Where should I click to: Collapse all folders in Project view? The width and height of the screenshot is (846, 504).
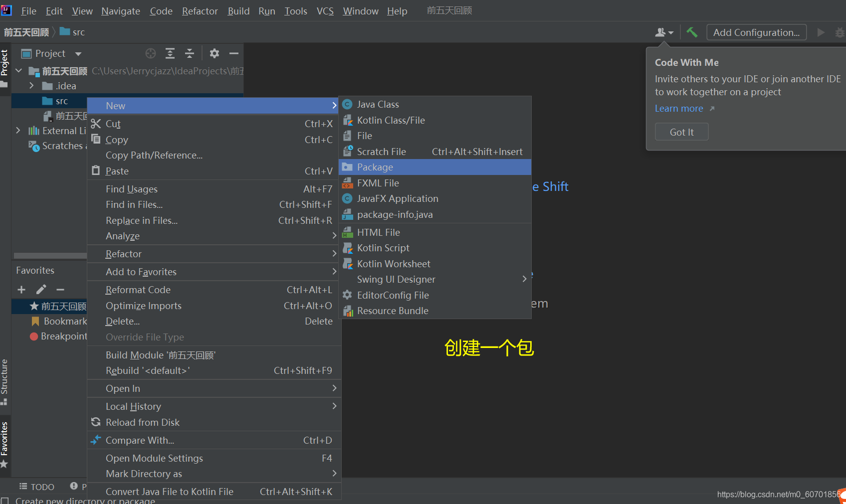(x=189, y=53)
